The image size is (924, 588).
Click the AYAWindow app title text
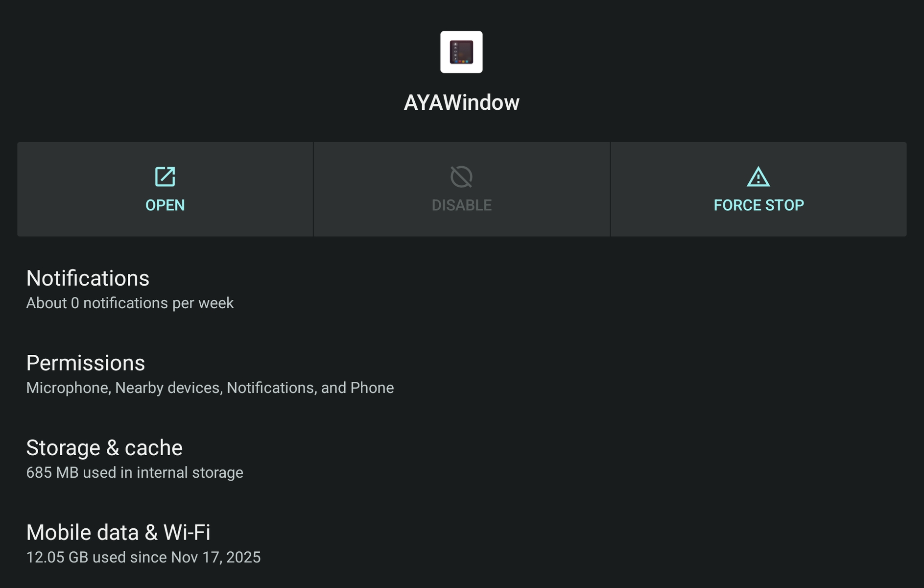pos(461,102)
